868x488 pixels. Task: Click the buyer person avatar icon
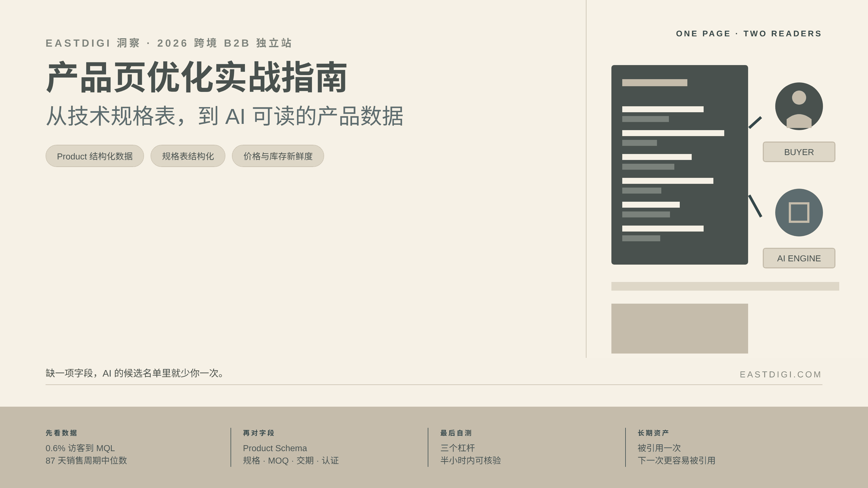[799, 106]
